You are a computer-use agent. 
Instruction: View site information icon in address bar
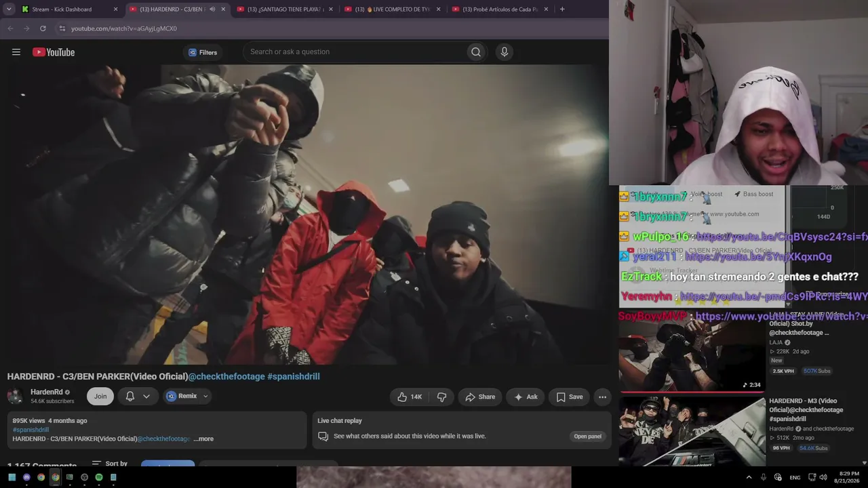pos(62,28)
